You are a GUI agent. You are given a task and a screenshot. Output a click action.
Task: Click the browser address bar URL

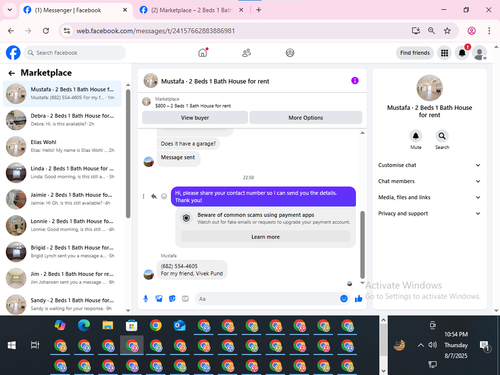pos(155,31)
